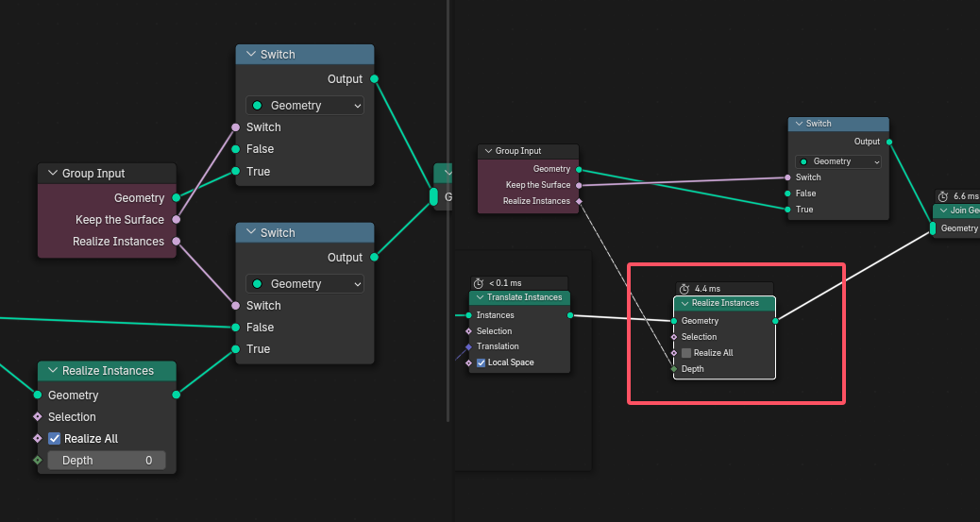Select the Translate Instances node header

point(519,297)
